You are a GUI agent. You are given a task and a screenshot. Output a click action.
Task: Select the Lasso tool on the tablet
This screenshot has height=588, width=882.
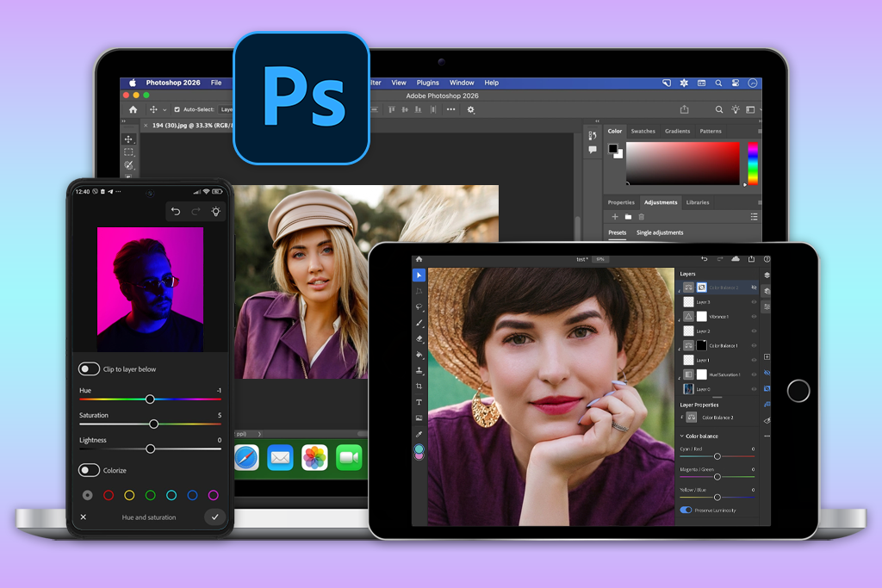[x=419, y=307]
